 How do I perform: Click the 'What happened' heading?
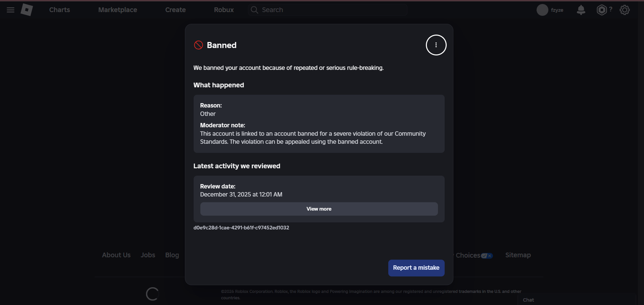click(x=218, y=85)
